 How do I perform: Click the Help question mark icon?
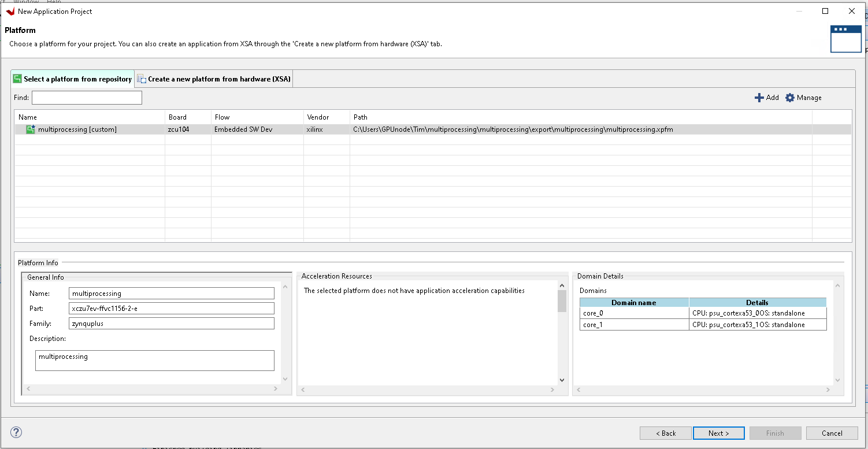(x=16, y=432)
